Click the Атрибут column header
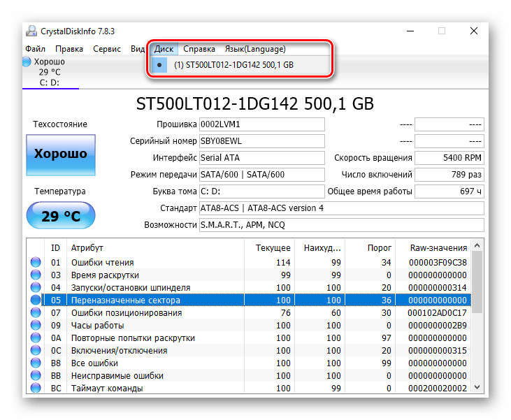This screenshot has width=511, height=420. pos(155,248)
